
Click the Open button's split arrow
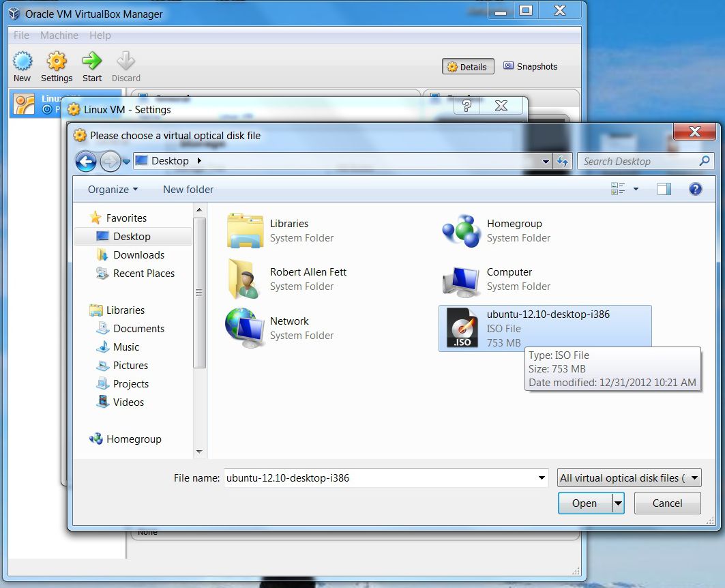click(x=618, y=503)
